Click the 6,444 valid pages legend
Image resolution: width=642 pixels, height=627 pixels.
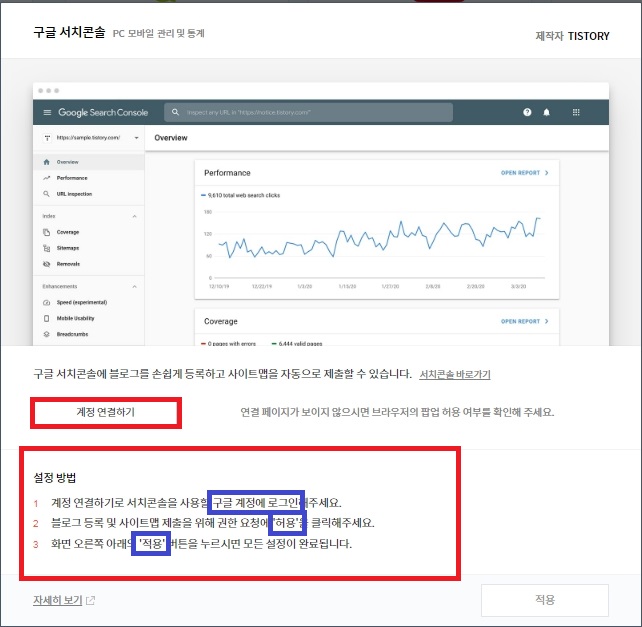coord(297,344)
